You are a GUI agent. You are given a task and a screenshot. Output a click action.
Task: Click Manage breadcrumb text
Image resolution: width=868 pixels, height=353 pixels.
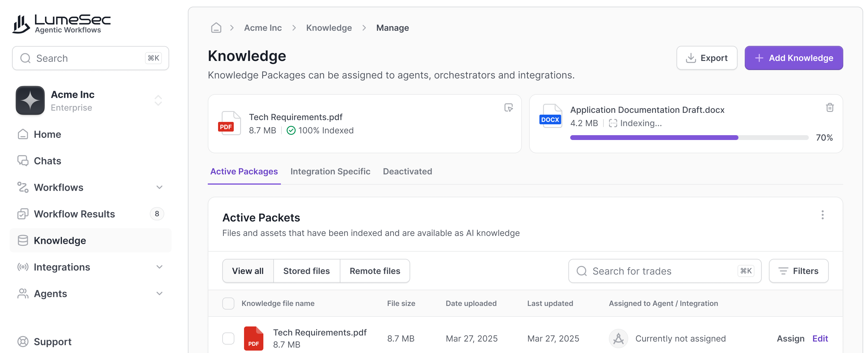coord(393,27)
